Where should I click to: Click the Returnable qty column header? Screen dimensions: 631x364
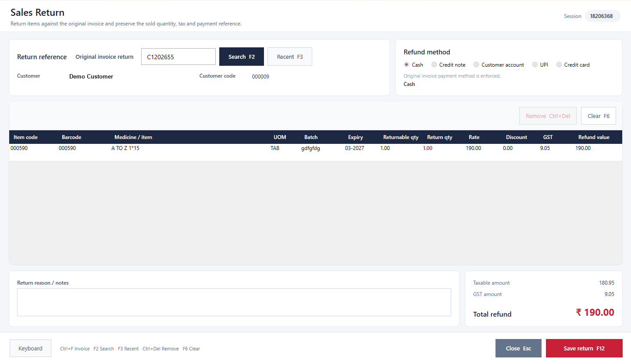click(x=401, y=137)
